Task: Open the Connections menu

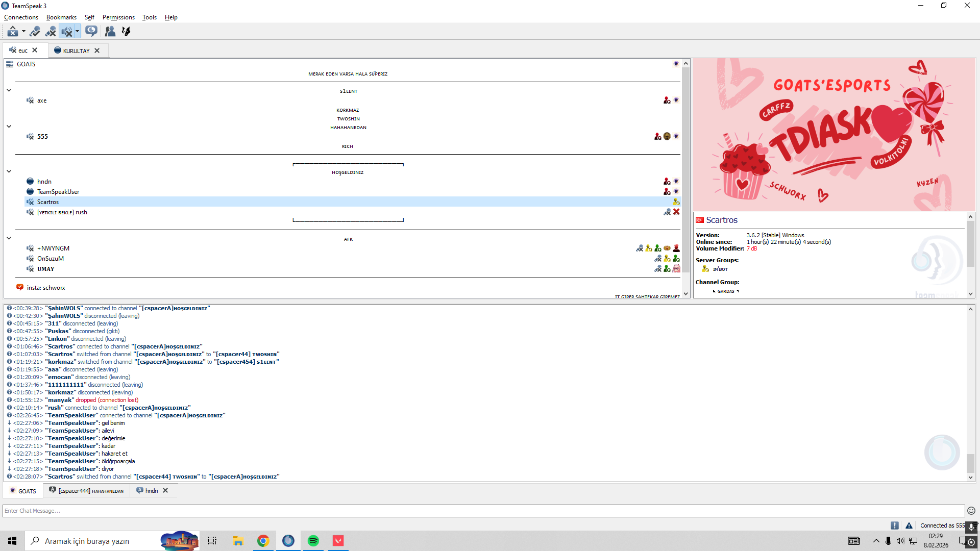Action: click(21, 17)
